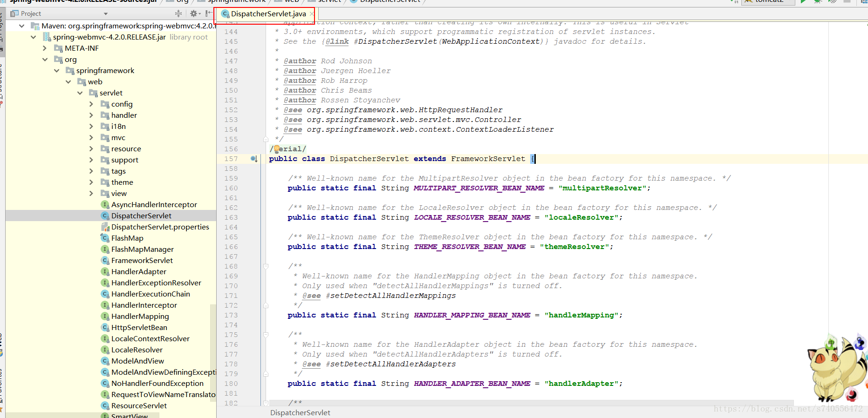Click MULTIPART_RESOLVER_BEAN_NAME constant in code

click(479, 188)
